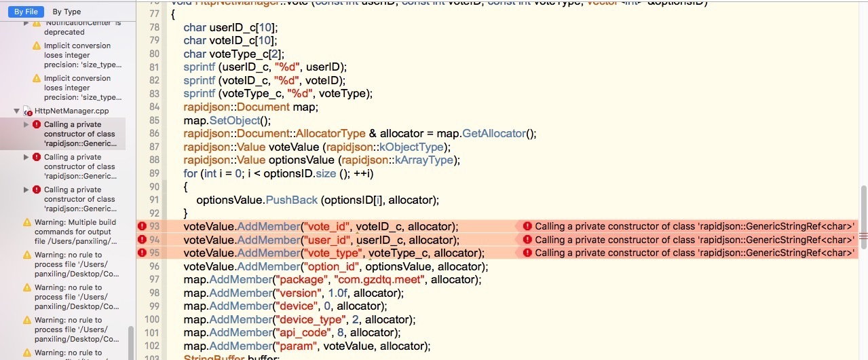
Task: Click sprintf on line 81
Action: (x=200, y=67)
